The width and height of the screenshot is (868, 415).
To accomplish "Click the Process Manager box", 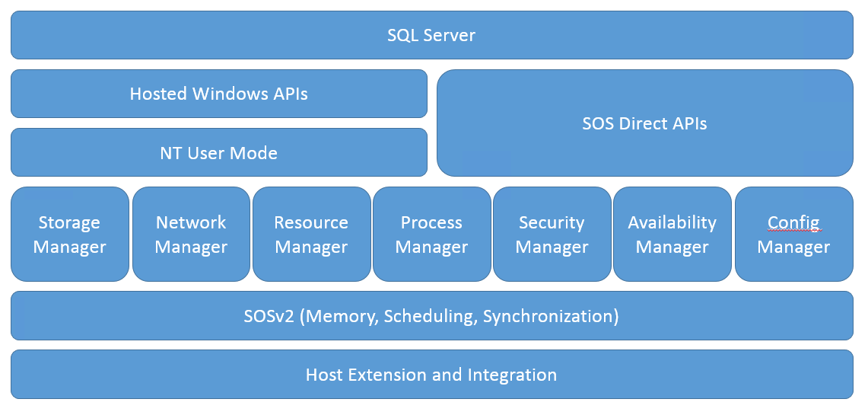I will (x=431, y=235).
